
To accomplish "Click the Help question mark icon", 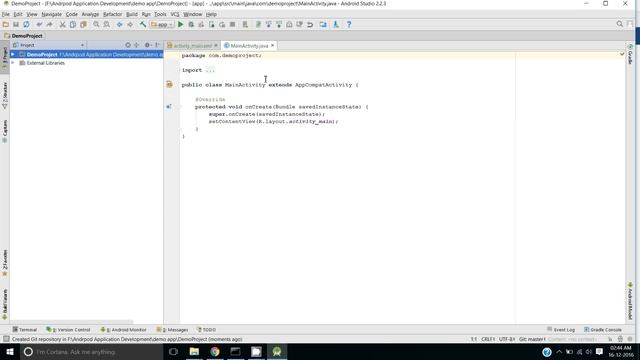I will 349,24.
